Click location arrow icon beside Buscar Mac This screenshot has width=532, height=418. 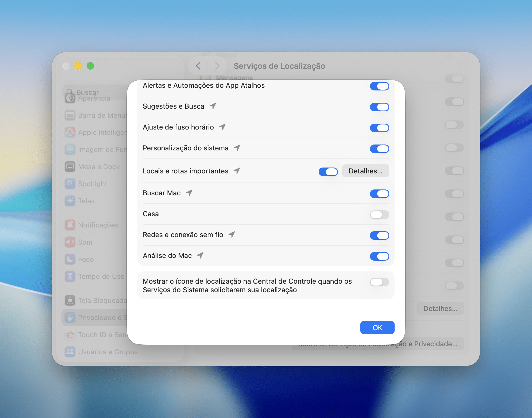coord(189,193)
